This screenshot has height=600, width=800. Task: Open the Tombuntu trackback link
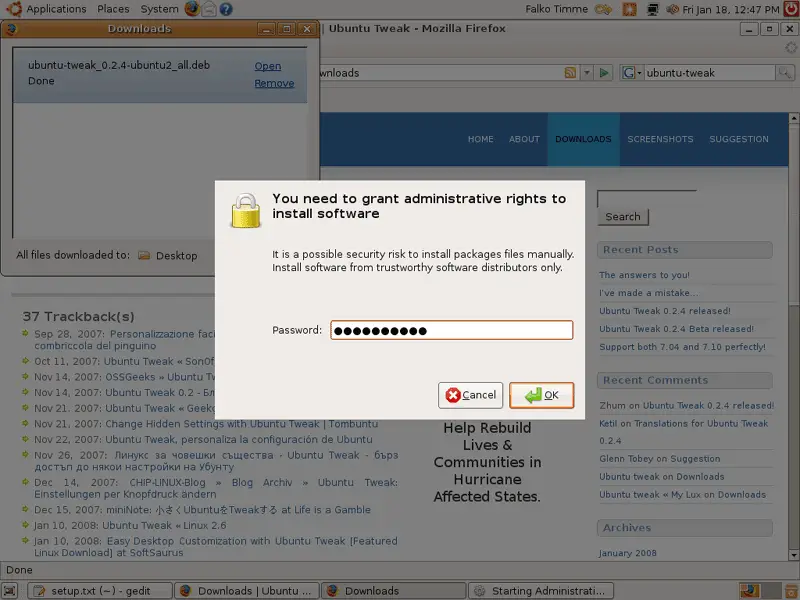pos(242,424)
